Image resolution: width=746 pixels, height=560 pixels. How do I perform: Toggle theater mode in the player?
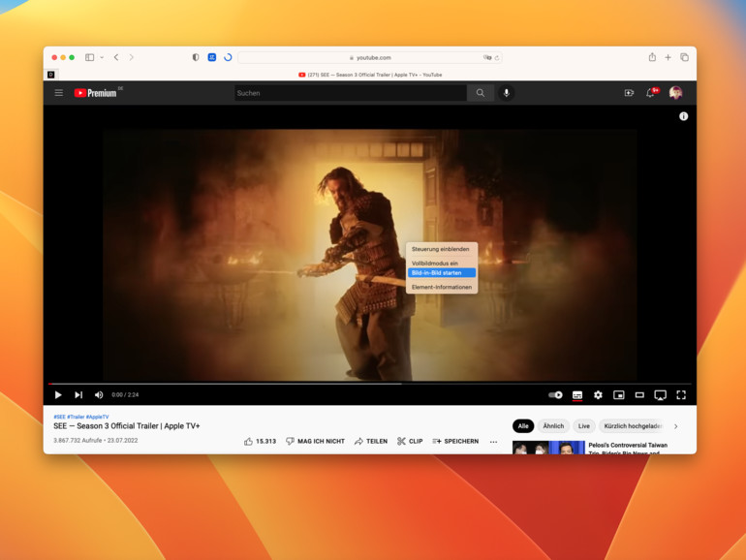click(x=639, y=395)
